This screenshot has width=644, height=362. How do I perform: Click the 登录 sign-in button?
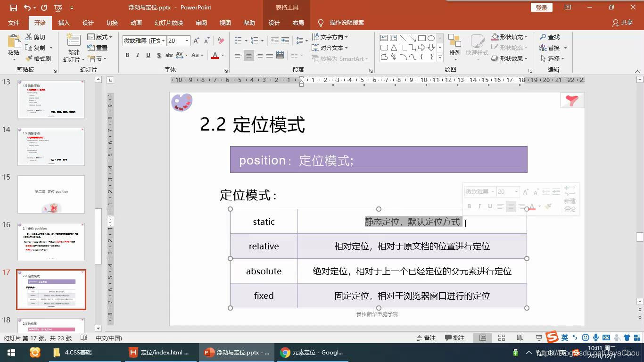click(x=542, y=8)
